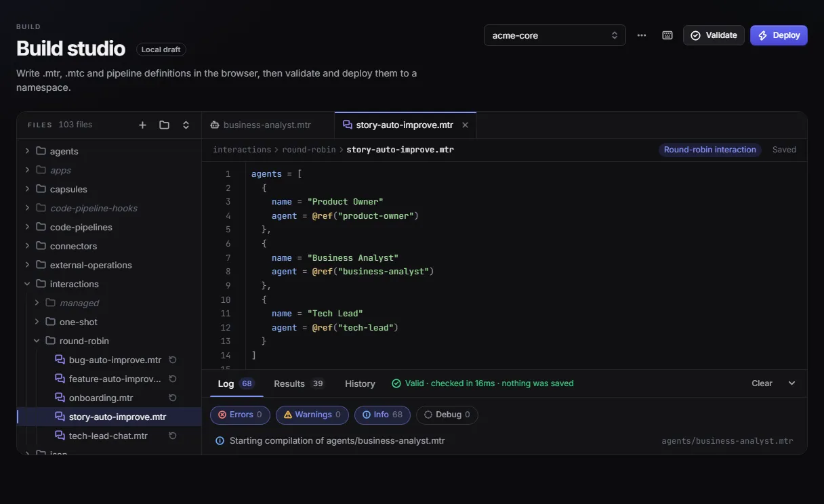Click interactions breadcrumb segment
This screenshot has width=824, height=504.
tap(242, 150)
